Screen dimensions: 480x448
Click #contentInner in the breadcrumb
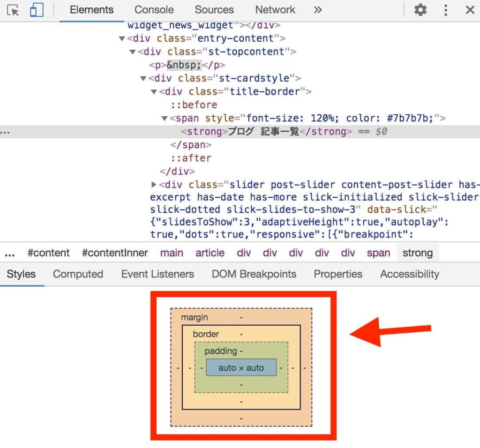tap(115, 253)
